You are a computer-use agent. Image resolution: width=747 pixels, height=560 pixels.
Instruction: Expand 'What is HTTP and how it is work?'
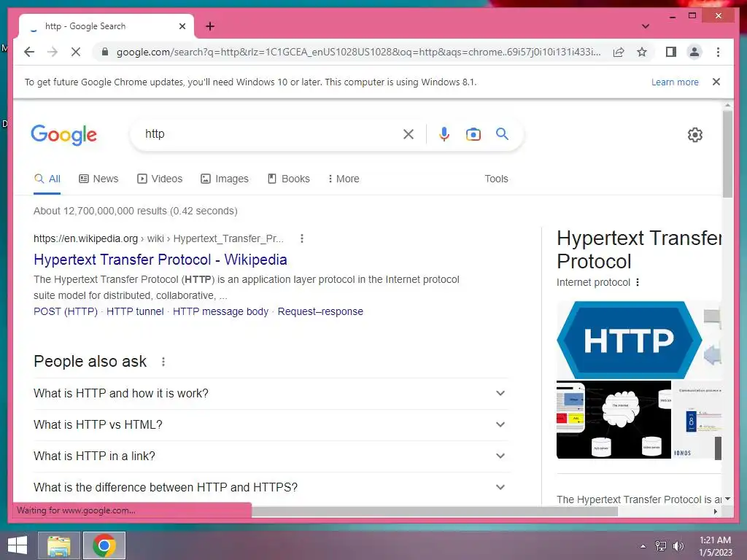tap(271, 393)
